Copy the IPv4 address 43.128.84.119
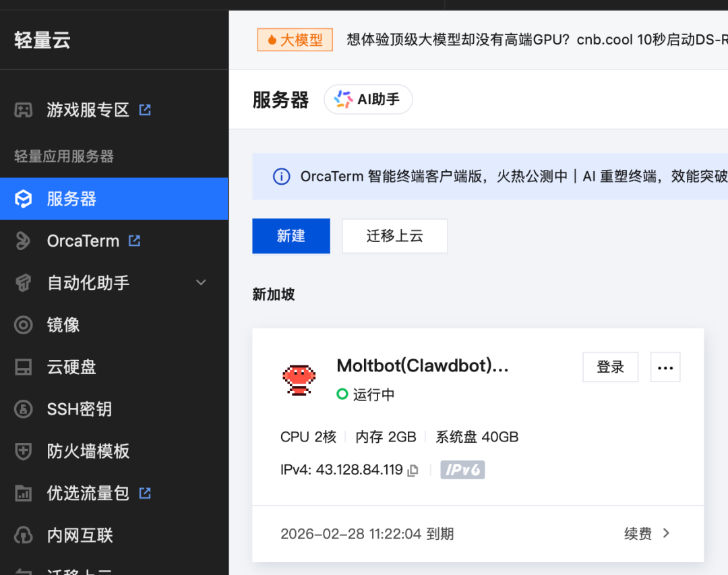Viewport: 728px width, 575px height. click(x=413, y=471)
